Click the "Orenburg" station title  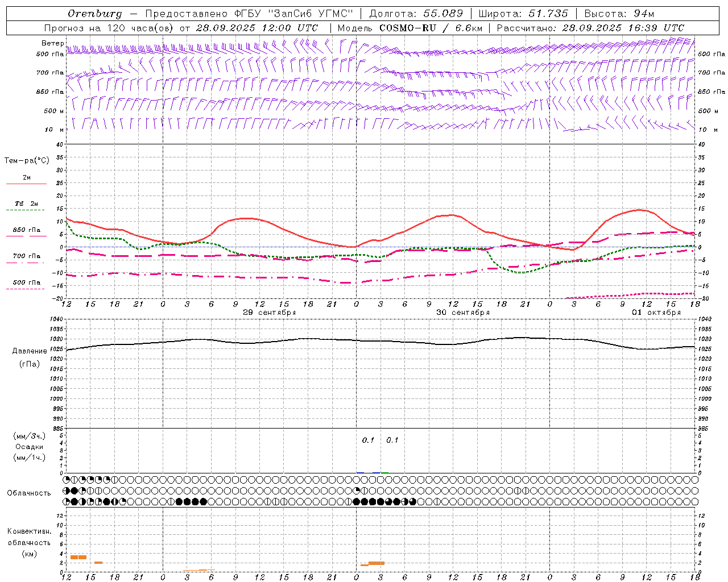click(94, 14)
